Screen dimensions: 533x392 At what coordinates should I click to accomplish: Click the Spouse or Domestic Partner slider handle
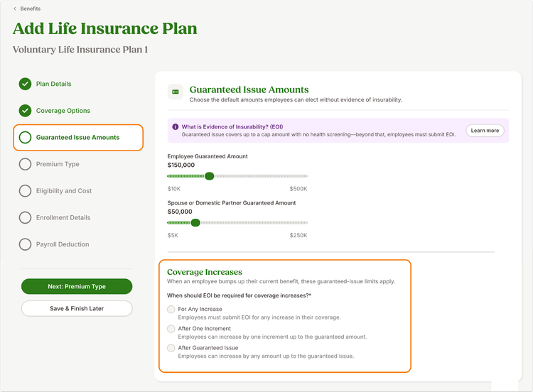coord(195,223)
